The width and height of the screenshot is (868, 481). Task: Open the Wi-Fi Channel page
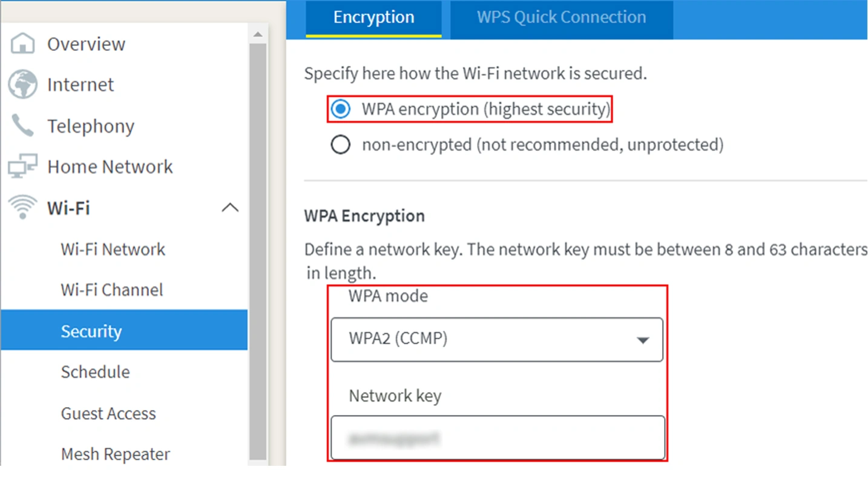pyautogui.click(x=111, y=290)
